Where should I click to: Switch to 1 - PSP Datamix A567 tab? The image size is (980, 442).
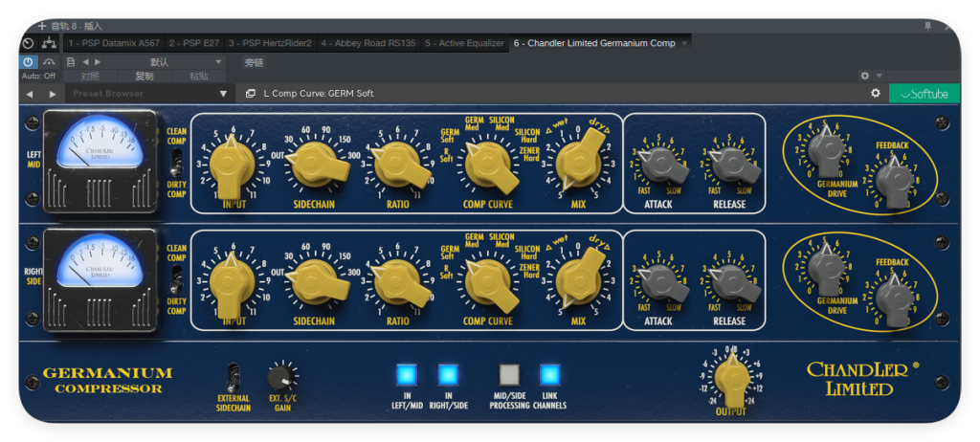114,43
